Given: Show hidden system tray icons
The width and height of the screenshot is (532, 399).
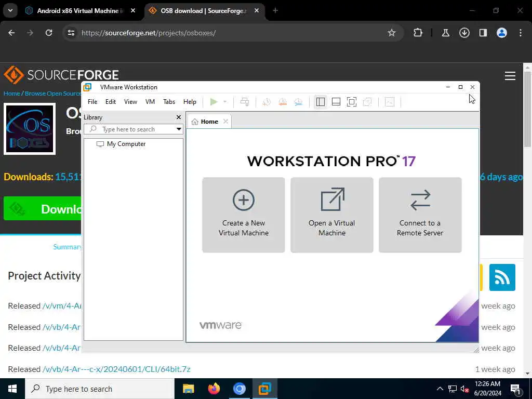Looking at the screenshot, I should coord(440,389).
